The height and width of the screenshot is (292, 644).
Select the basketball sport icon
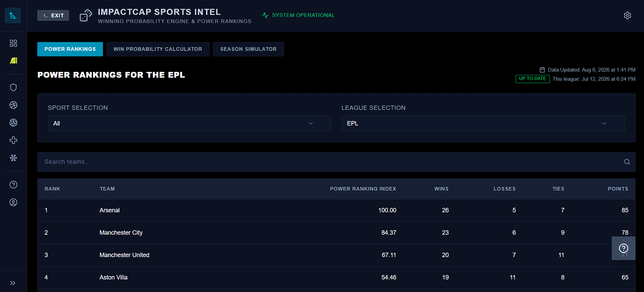point(13,105)
